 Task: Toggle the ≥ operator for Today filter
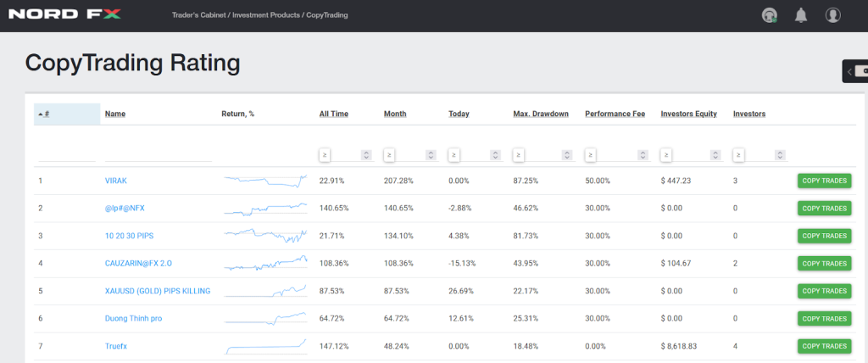coord(454,155)
